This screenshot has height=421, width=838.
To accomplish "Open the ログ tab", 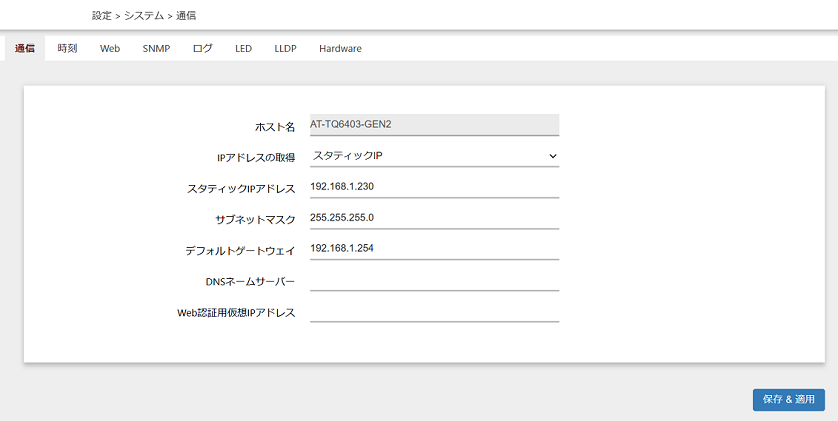I will pos(203,48).
